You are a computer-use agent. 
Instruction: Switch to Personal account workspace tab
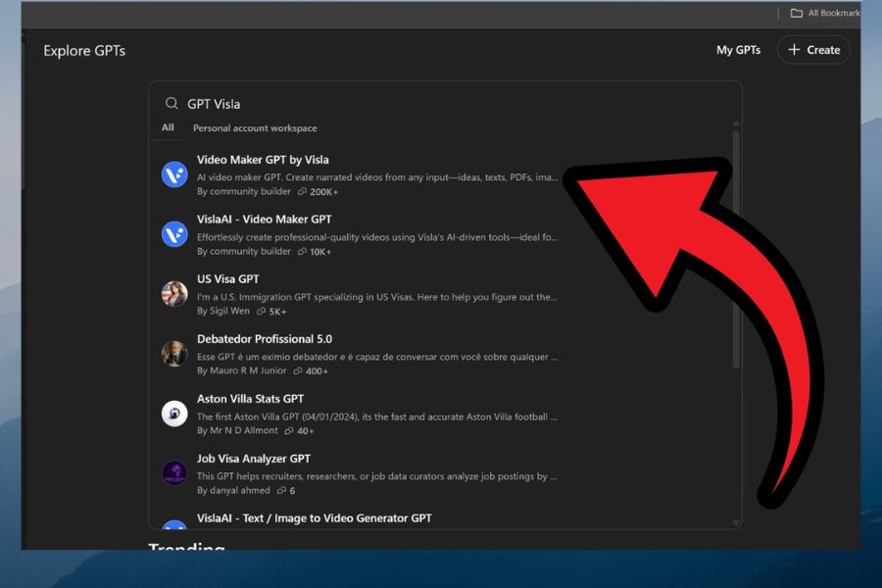pos(255,128)
